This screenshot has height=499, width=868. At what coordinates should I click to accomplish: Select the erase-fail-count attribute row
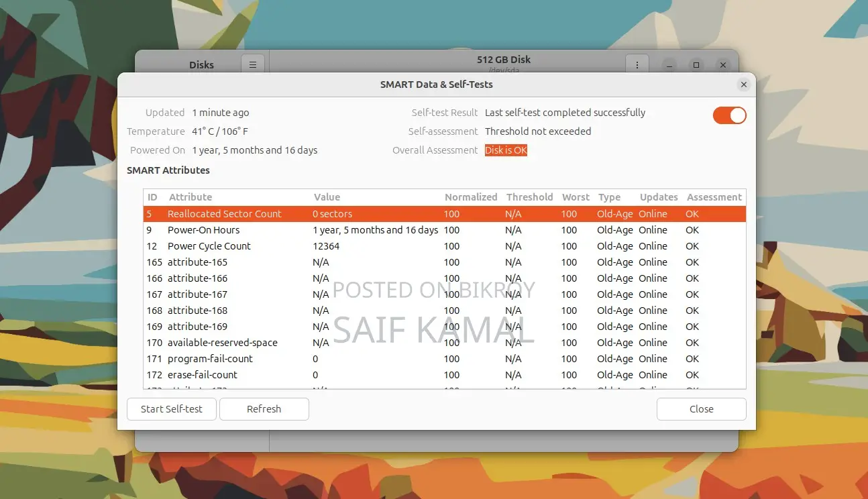click(x=445, y=375)
